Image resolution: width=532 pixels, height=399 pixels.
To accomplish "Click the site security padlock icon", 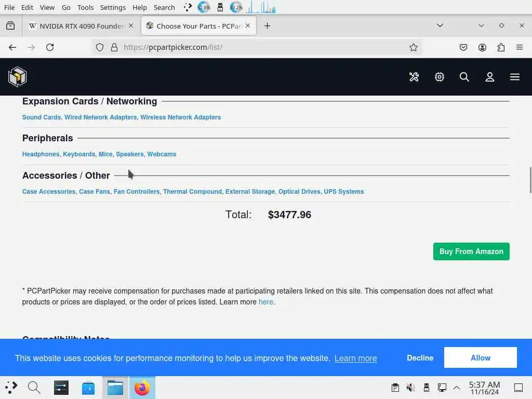I will click(x=114, y=47).
